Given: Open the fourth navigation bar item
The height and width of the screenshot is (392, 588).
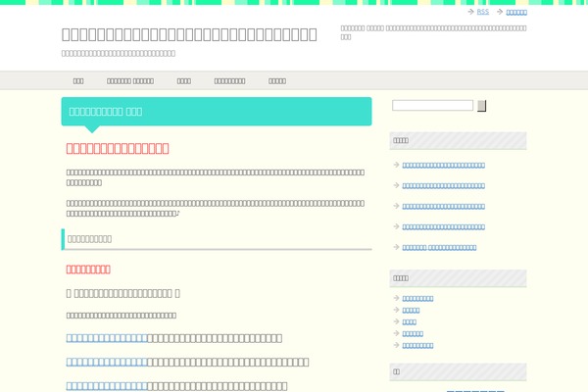Looking at the screenshot, I should pos(229,81).
